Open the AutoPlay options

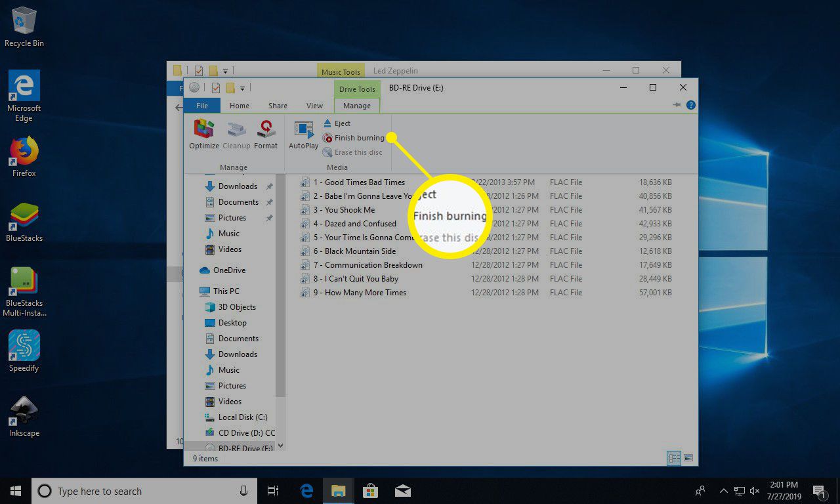(304, 134)
